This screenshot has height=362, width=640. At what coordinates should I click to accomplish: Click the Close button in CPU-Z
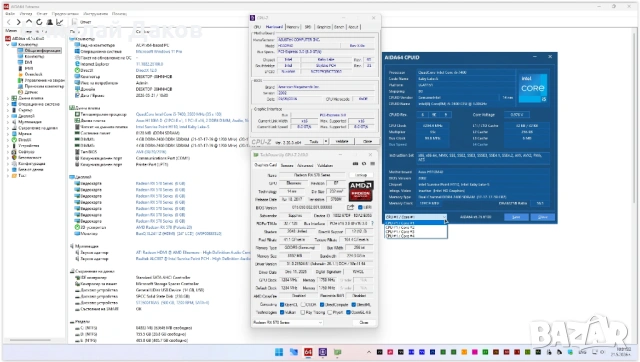coord(367,141)
